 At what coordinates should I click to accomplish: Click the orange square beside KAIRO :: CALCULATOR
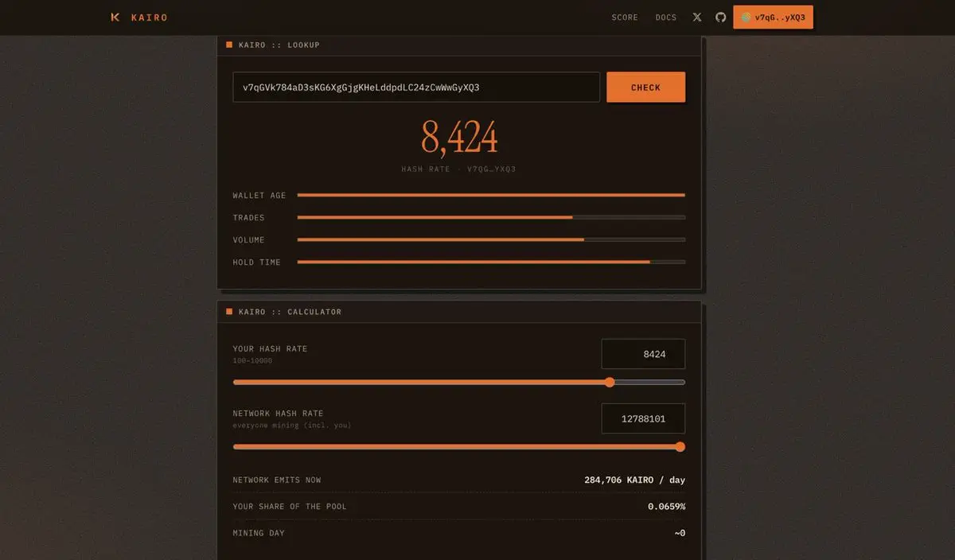229,312
